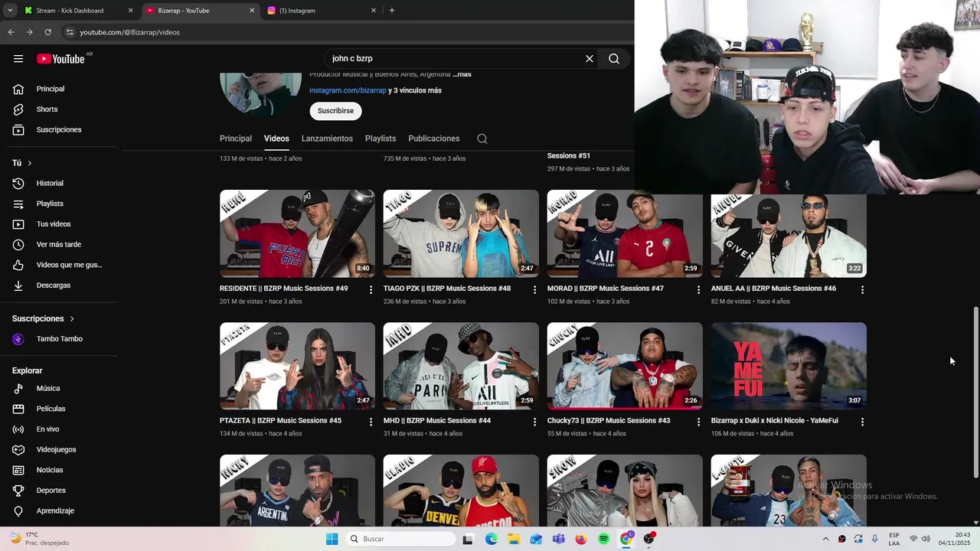Click the Suscribirse button
This screenshot has width=980, height=551.
(x=335, y=111)
